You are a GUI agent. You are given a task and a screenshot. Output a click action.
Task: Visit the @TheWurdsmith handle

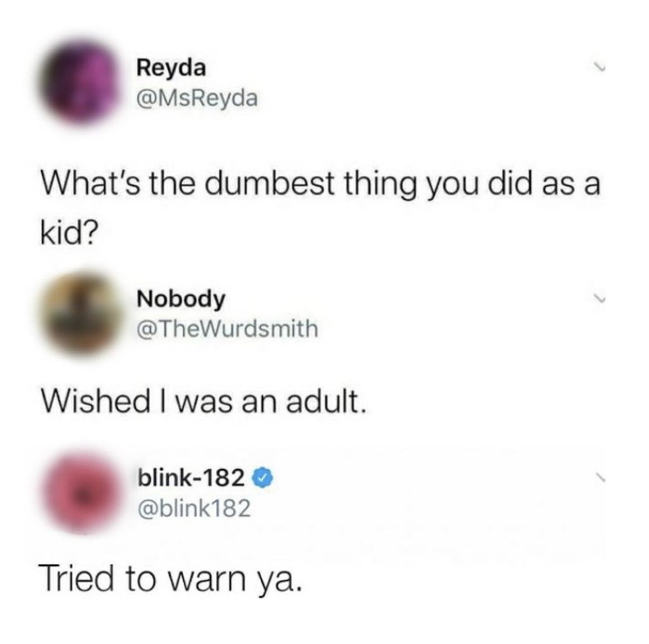point(227,328)
